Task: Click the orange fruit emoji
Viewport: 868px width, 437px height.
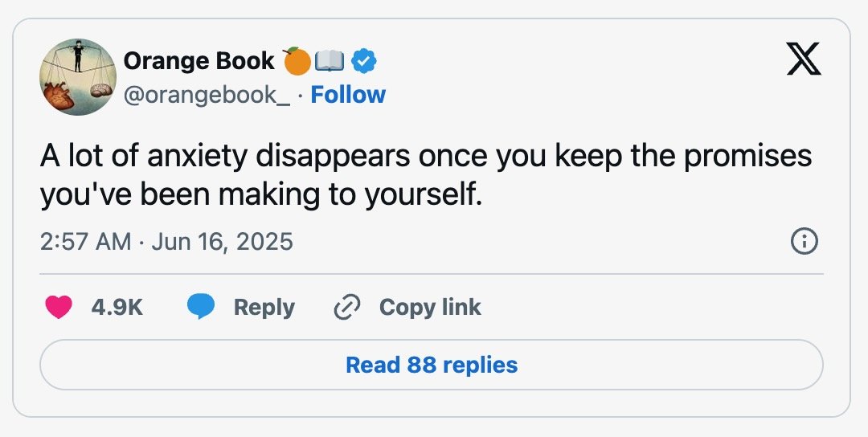Action: click(297, 61)
